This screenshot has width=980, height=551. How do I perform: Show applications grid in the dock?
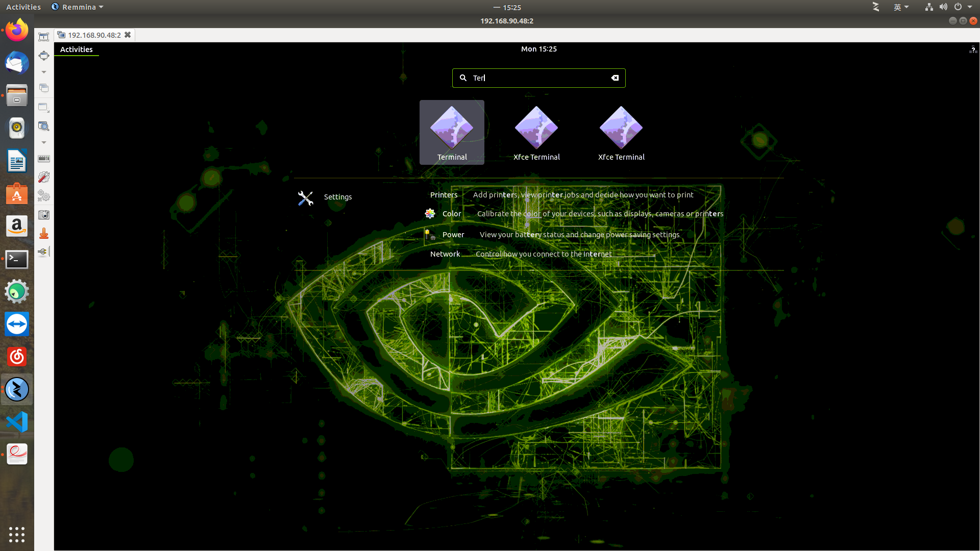[x=17, y=534]
